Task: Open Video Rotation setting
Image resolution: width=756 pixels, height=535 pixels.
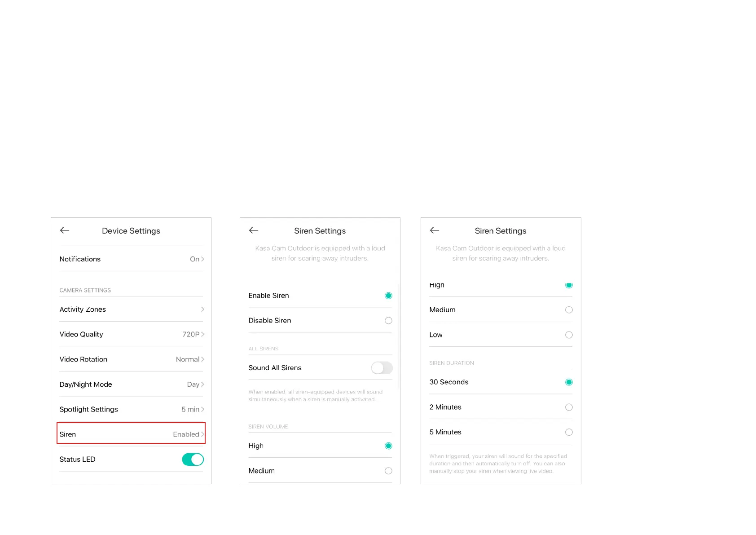Action: [x=190, y=359]
